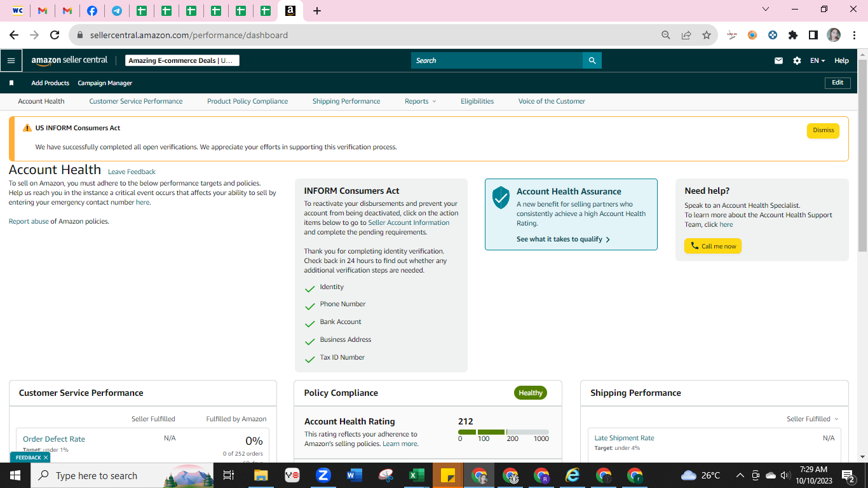This screenshot has width=868, height=488.
Task: Click the Report abuse link
Action: [29, 221]
